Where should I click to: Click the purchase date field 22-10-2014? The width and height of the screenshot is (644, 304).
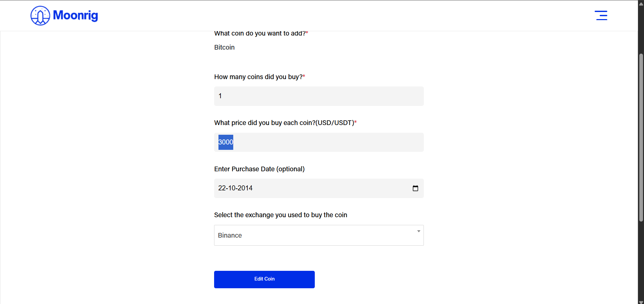coord(319,188)
